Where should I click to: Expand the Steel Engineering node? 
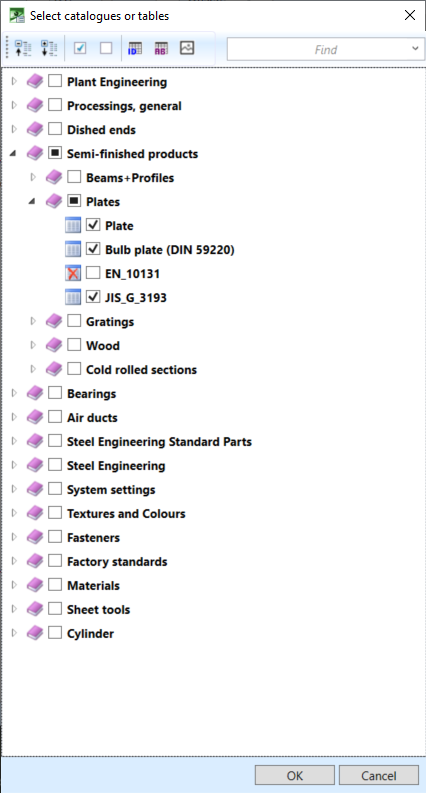[x=14, y=465]
